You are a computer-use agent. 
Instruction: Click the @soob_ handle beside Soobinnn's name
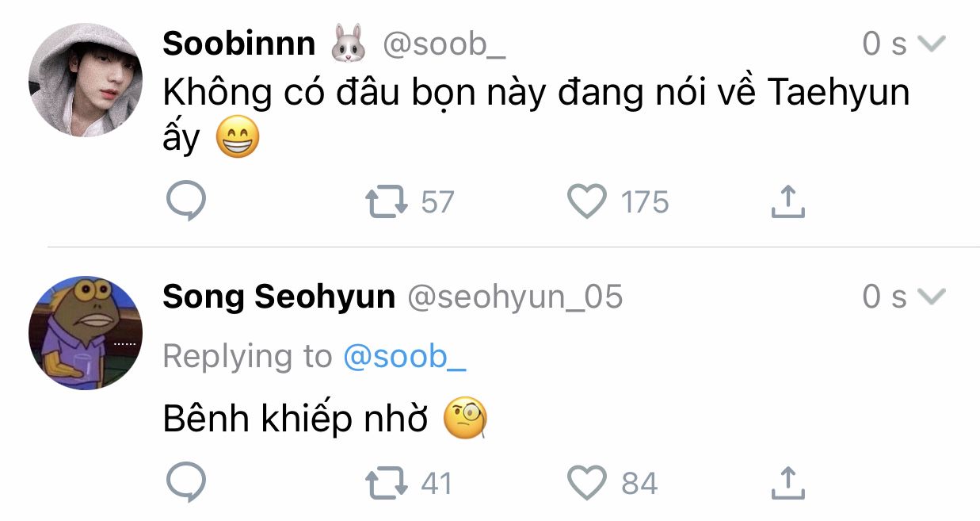(444, 44)
